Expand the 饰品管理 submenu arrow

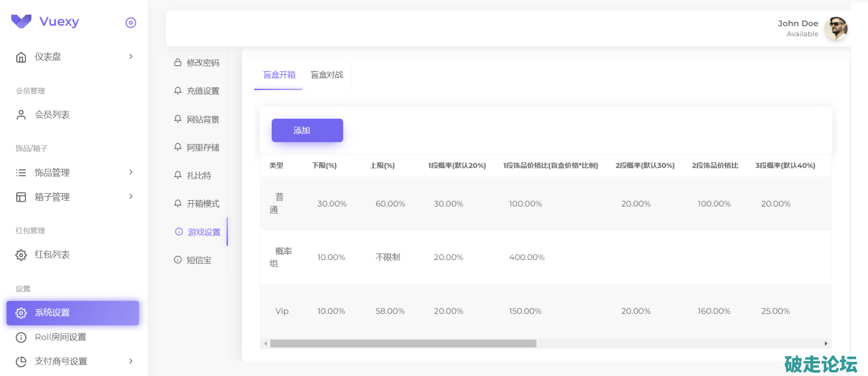[131, 172]
